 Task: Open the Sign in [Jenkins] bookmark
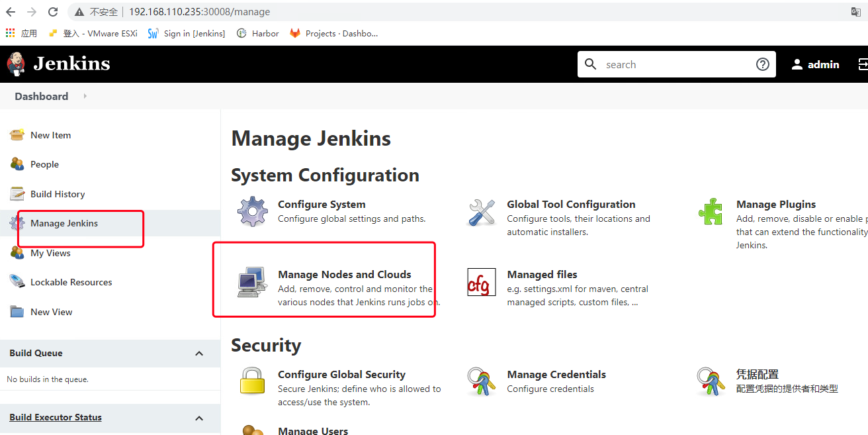(187, 33)
